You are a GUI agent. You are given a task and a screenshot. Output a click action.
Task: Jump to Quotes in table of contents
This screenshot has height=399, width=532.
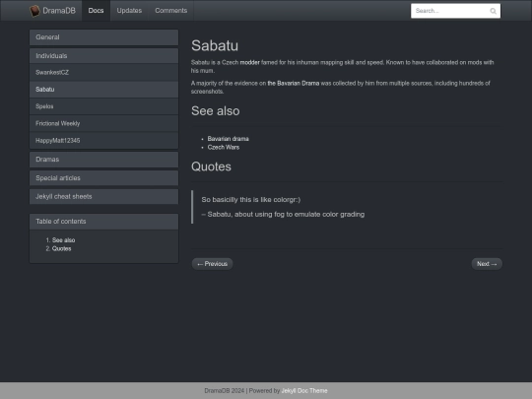61,248
